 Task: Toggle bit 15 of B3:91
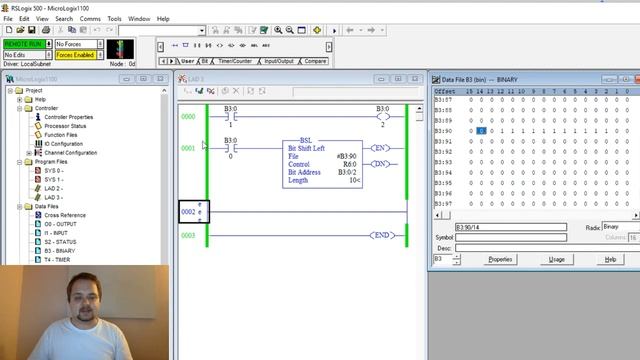click(471, 142)
